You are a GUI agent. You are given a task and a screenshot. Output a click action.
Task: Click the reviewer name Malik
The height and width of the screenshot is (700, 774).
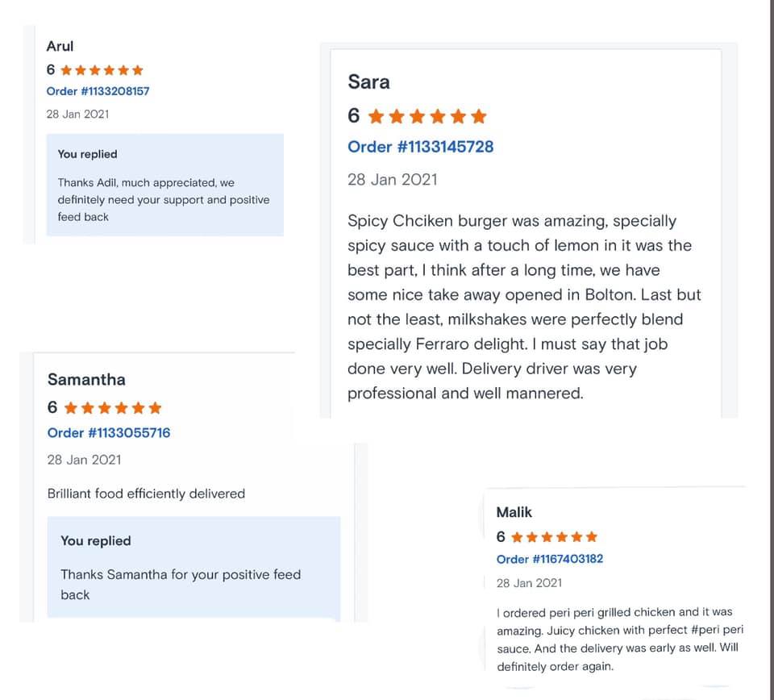(x=514, y=512)
